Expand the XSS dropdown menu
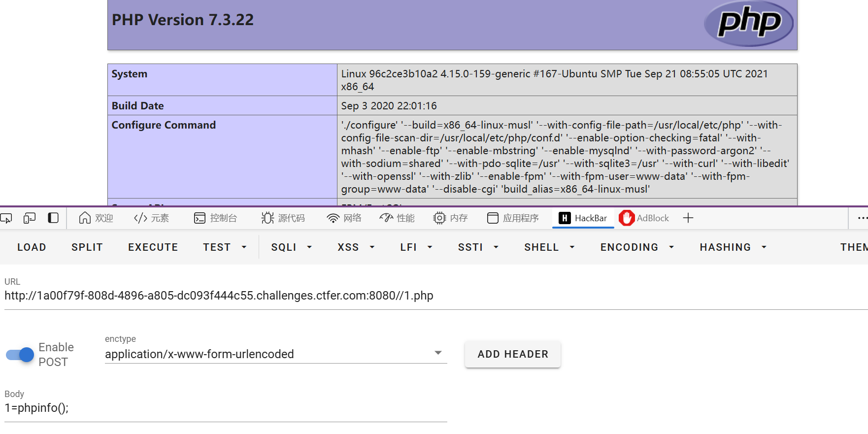Image resolution: width=868 pixels, height=434 pixels. pyautogui.click(x=356, y=247)
